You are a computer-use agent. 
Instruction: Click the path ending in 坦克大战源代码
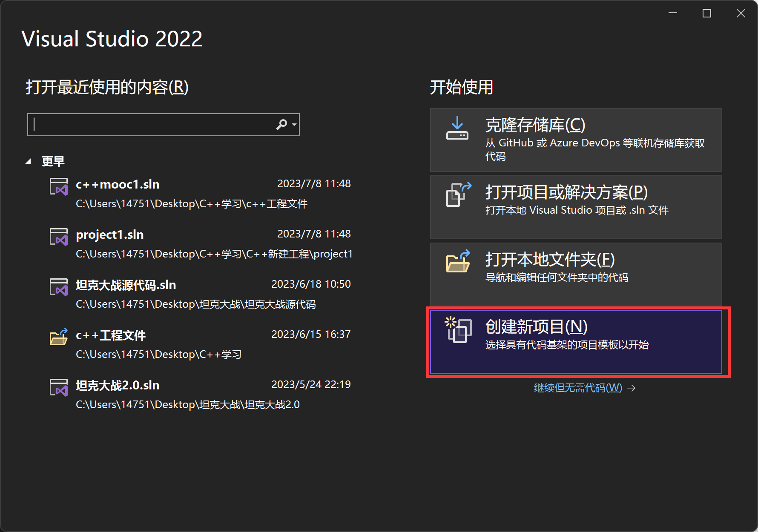196,304
